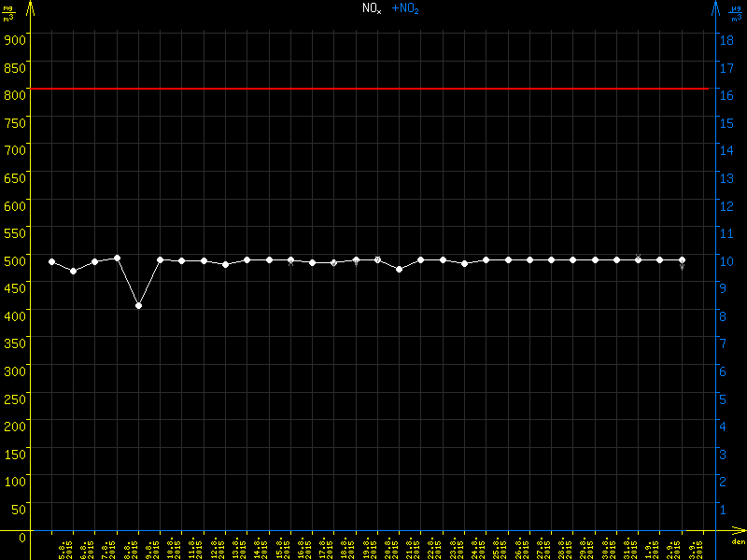Click the yellow arrow atop the left axis
The width and height of the screenshot is (747, 560).
click(30, 8)
